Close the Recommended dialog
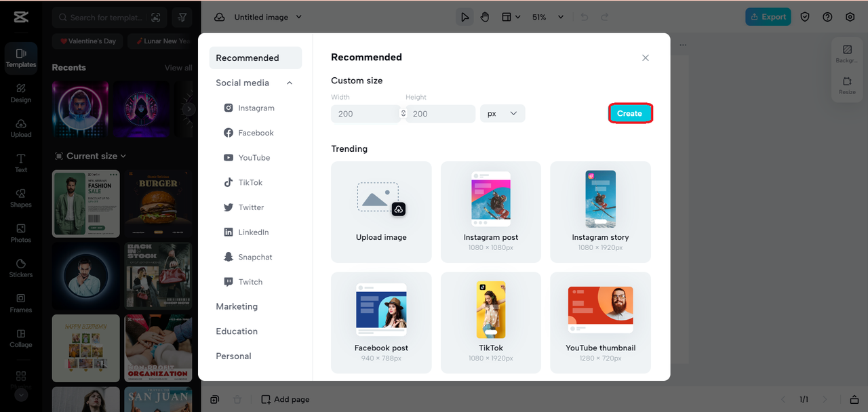Screen dimensions: 868x412 (x=646, y=58)
